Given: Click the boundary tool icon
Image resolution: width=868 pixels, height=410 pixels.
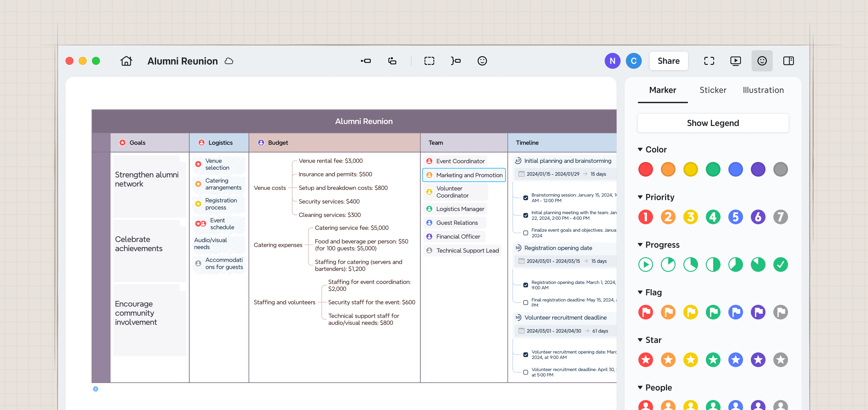Looking at the screenshot, I should (x=429, y=61).
